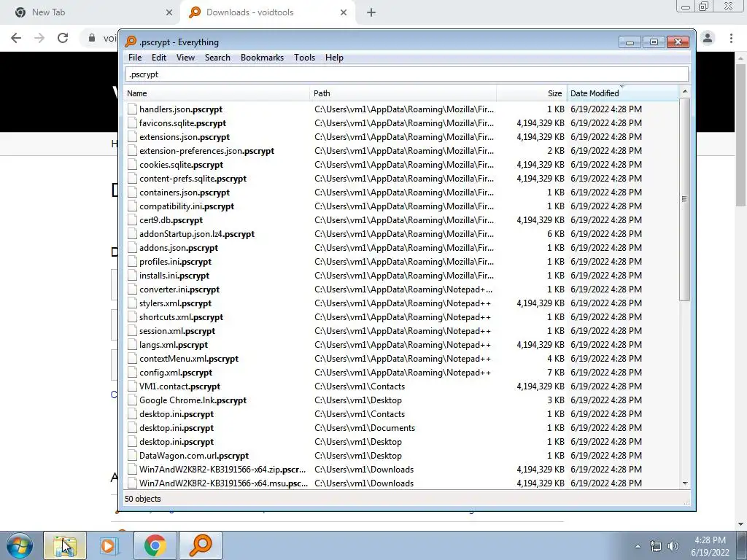Select DataWagon.com.url.pscrypt file name
This screenshot has width=747, height=560.
194,455
